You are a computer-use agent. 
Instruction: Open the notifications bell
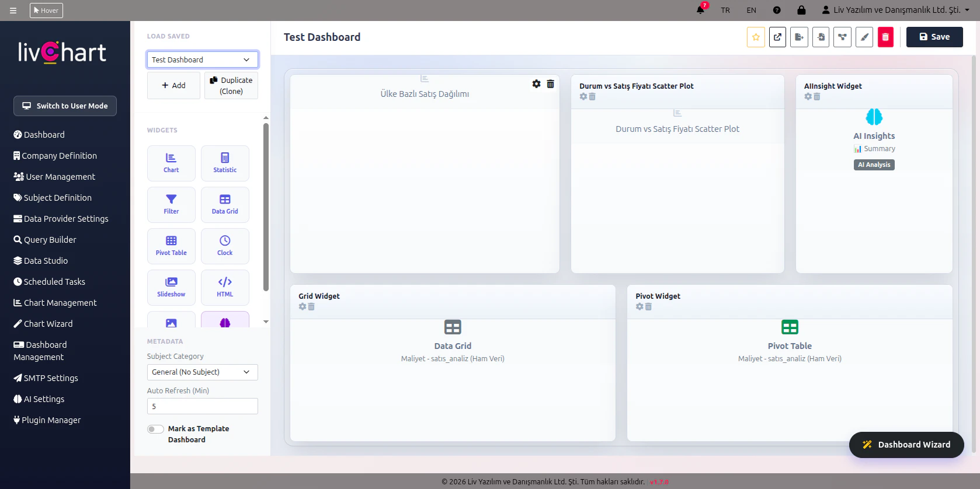point(700,10)
